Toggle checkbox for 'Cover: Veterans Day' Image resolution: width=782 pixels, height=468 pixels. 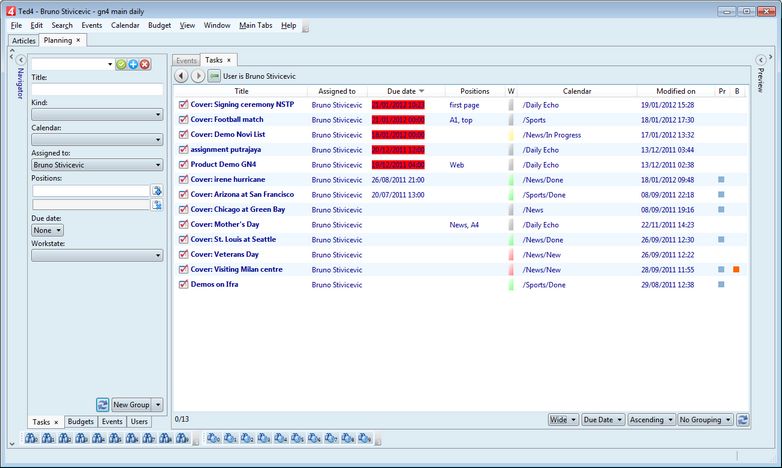184,254
